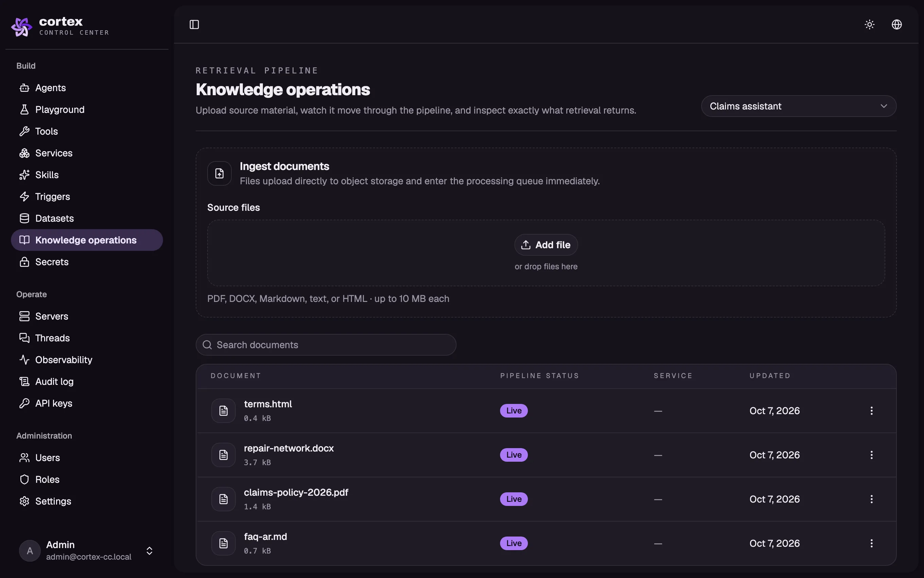Open Servers under Operate
924x578 pixels.
pyautogui.click(x=87, y=317)
